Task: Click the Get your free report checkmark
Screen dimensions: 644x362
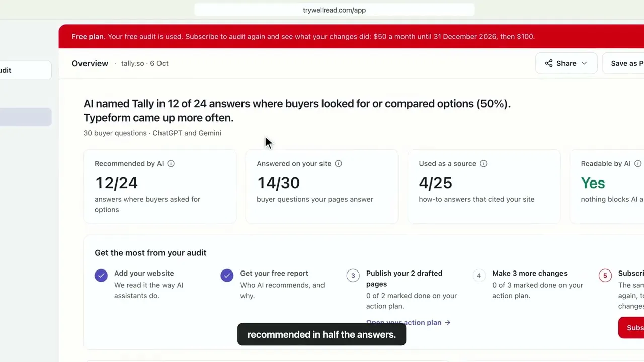Action: [x=227, y=276]
